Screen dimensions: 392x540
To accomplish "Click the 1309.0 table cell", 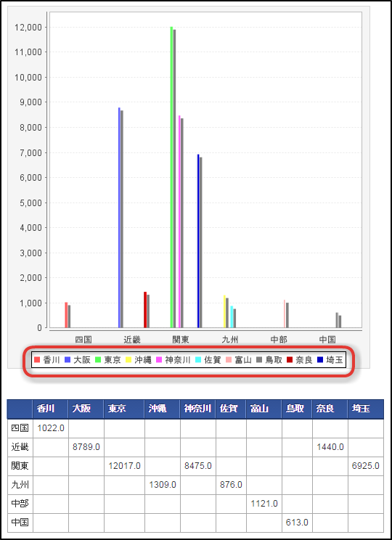I will click(x=162, y=485).
